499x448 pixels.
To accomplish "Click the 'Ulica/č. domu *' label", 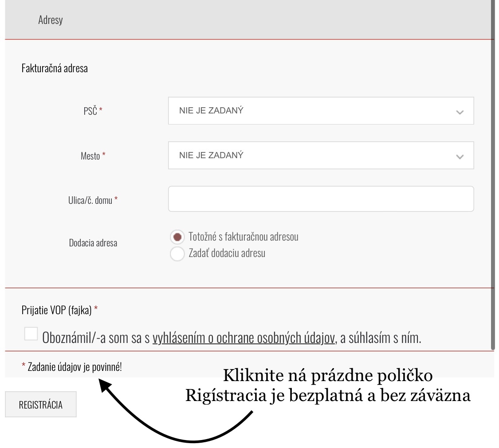I will point(90,200).
